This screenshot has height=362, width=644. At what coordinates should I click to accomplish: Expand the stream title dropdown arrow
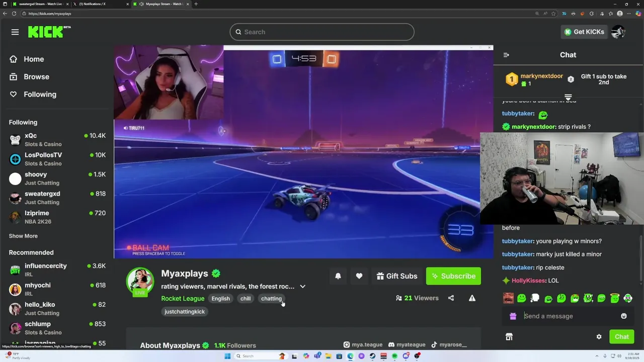(302, 287)
